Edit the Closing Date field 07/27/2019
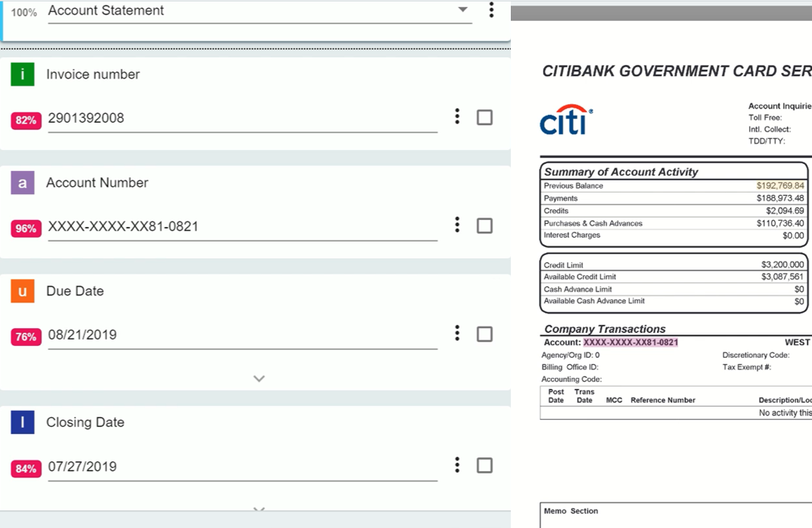Image resolution: width=812 pixels, height=528 pixels. 243,468
